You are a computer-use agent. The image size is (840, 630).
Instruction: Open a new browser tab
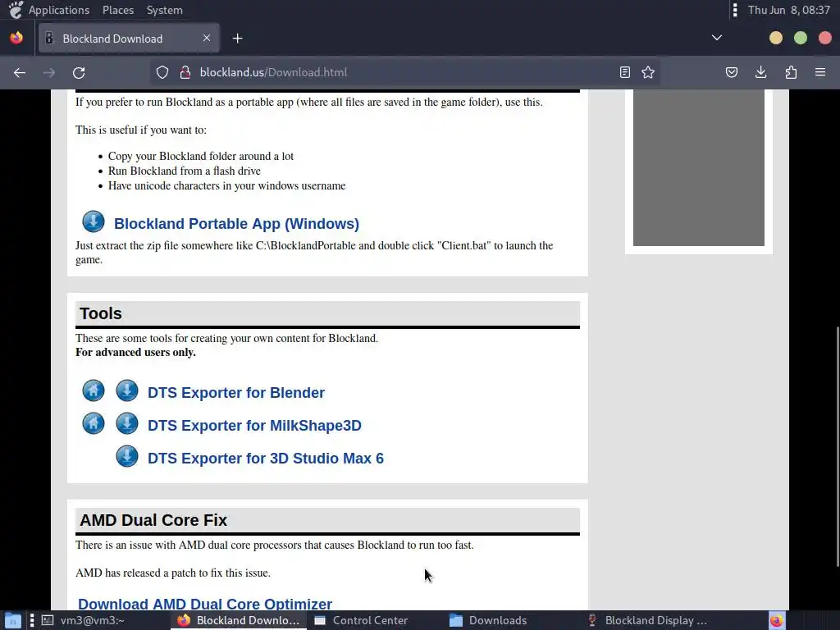click(x=238, y=39)
